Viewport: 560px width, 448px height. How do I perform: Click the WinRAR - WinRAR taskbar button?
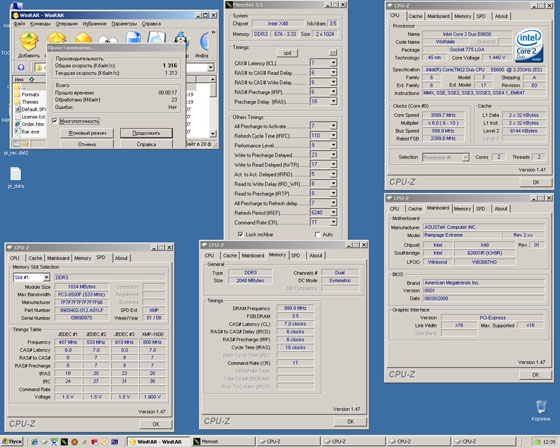tap(159, 442)
